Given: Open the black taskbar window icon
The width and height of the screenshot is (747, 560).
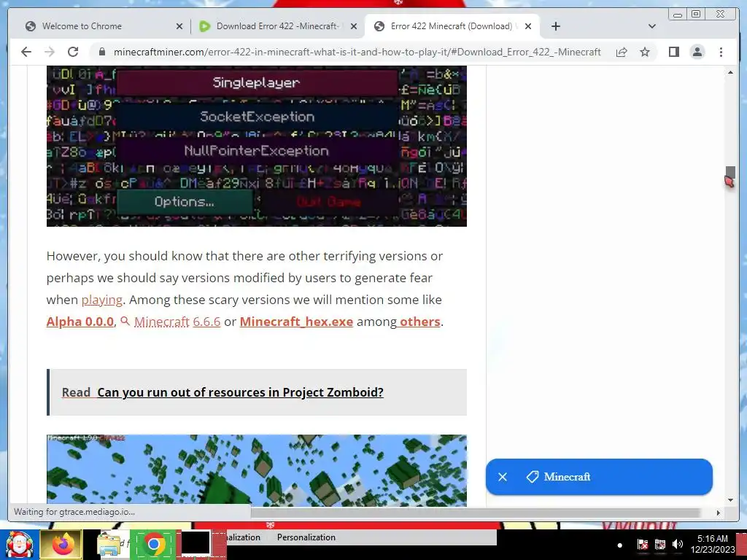Looking at the screenshot, I should point(196,545).
